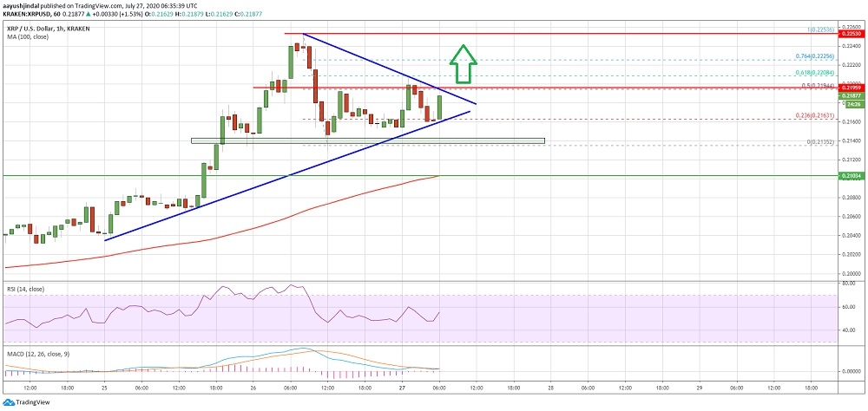Viewport: 868px width, 411px height.
Task: Click the date label 28 on time axis
Action: click(551, 389)
